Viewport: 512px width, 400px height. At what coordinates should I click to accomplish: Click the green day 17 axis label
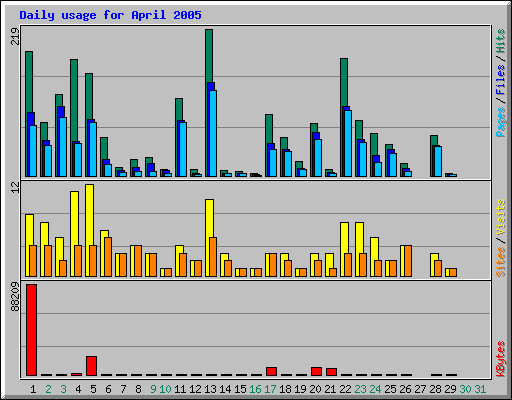click(x=270, y=389)
